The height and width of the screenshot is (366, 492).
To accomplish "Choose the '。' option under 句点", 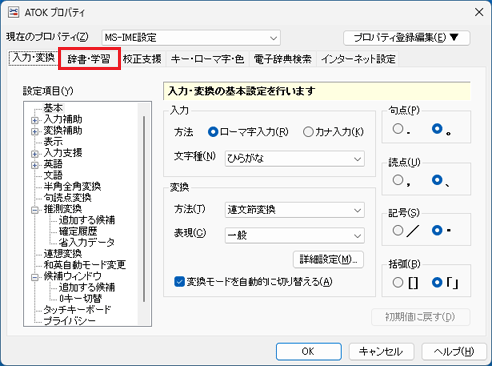I will tap(437, 129).
